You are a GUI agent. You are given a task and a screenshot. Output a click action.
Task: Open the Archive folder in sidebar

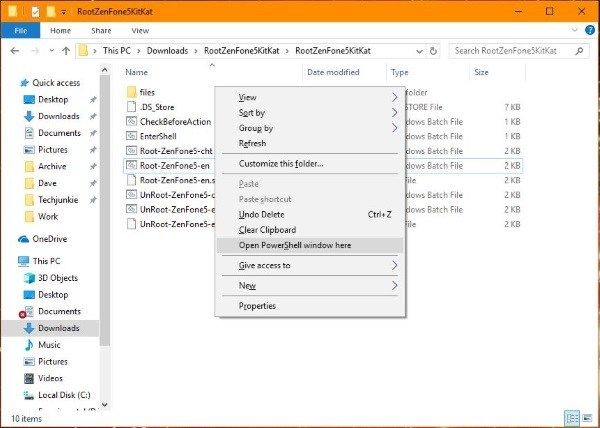(x=52, y=166)
